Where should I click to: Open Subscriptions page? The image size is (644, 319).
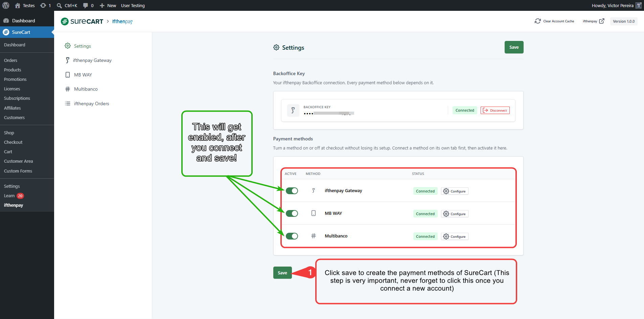pyautogui.click(x=17, y=98)
